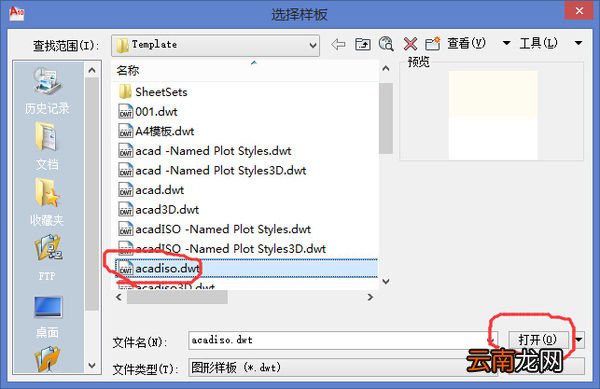Go back using the back arrow icon
This screenshot has height=389, width=600.
click(338, 44)
